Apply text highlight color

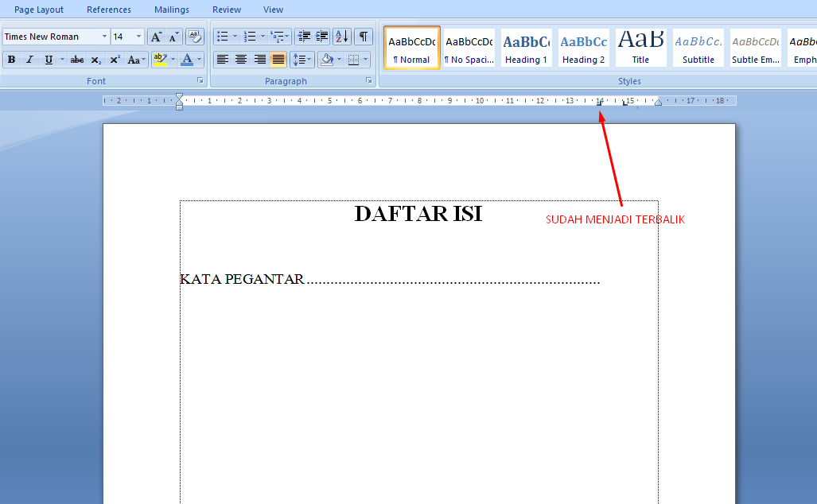161,60
